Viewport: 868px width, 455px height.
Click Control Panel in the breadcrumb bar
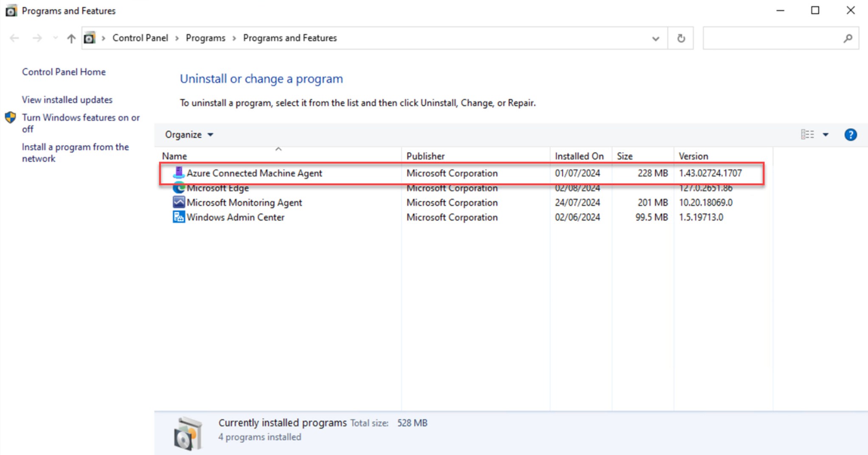point(140,38)
